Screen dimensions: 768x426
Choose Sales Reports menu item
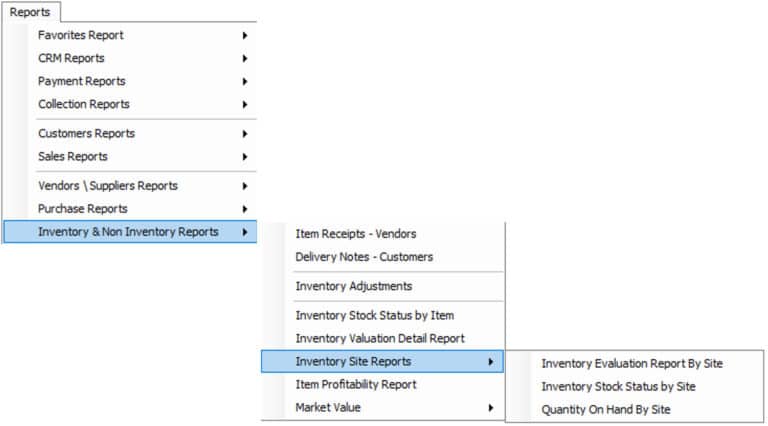click(x=73, y=156)
